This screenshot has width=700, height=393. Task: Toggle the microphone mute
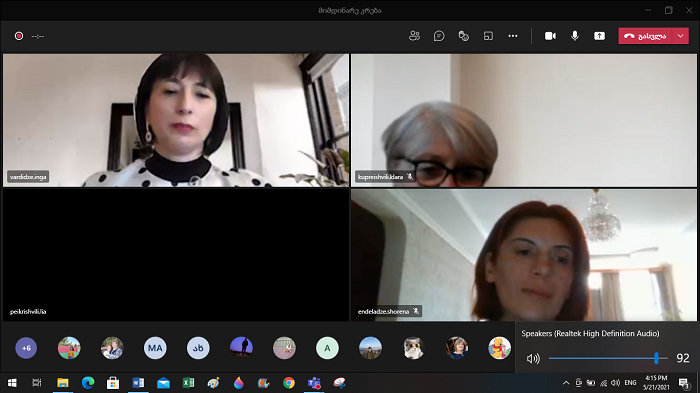pyautogui.click(x=575, y=36)
